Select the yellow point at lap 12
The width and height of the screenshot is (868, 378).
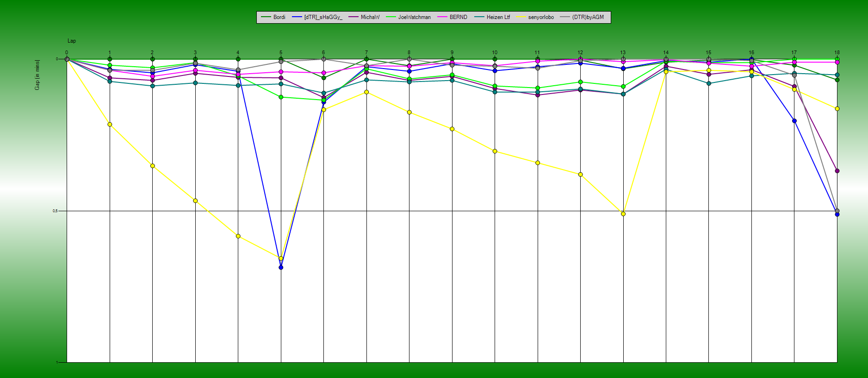click(x=580, y=175)
